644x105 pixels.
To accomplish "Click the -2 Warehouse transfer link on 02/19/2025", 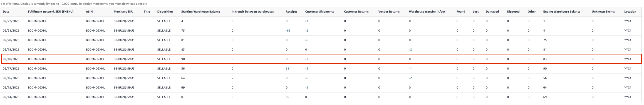I will [410, 49].
